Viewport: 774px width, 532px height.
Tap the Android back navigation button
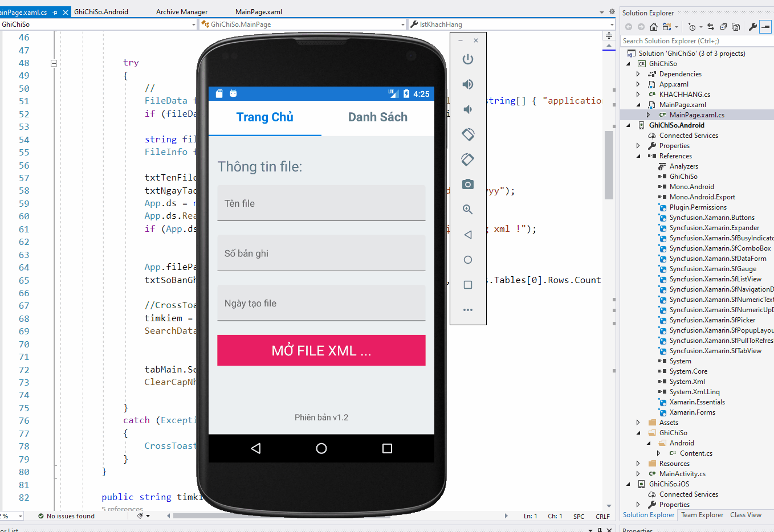point(256,448)
